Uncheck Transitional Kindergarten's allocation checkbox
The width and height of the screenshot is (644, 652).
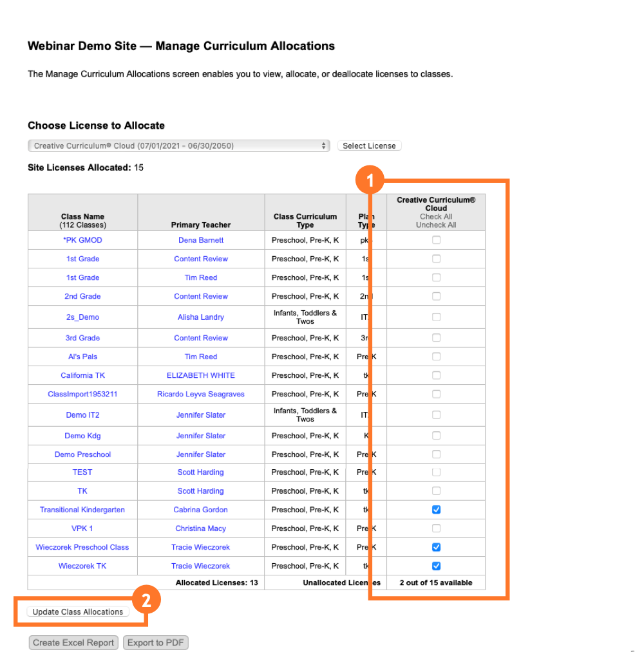436,509
